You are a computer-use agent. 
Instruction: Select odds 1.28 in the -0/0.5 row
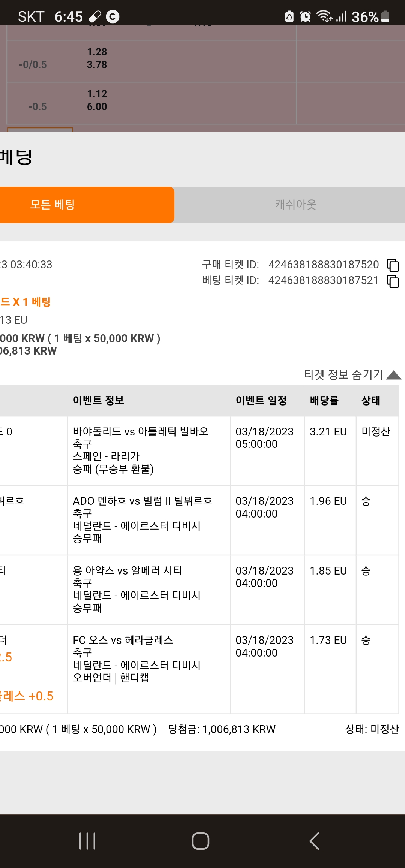97,52
